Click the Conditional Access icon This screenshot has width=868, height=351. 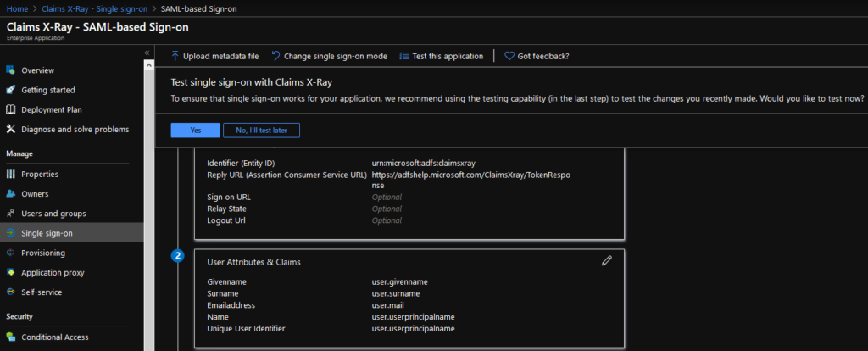tap(11, 337)
